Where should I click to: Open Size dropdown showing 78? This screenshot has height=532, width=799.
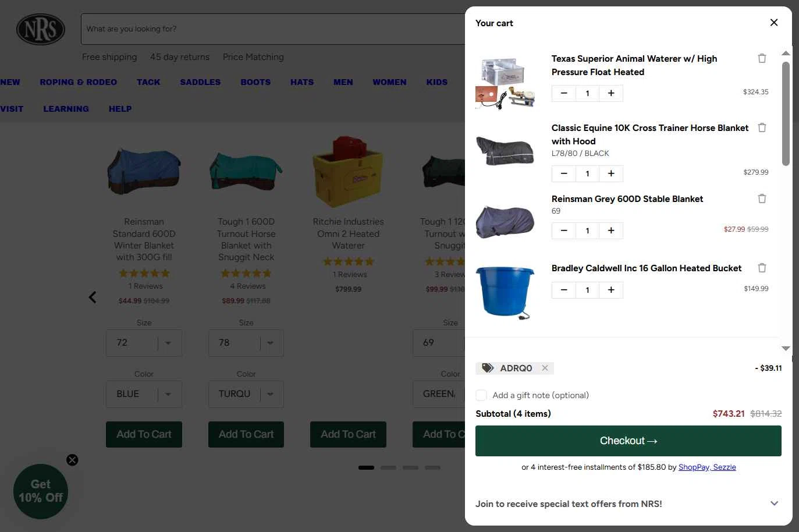click(246, 343)
